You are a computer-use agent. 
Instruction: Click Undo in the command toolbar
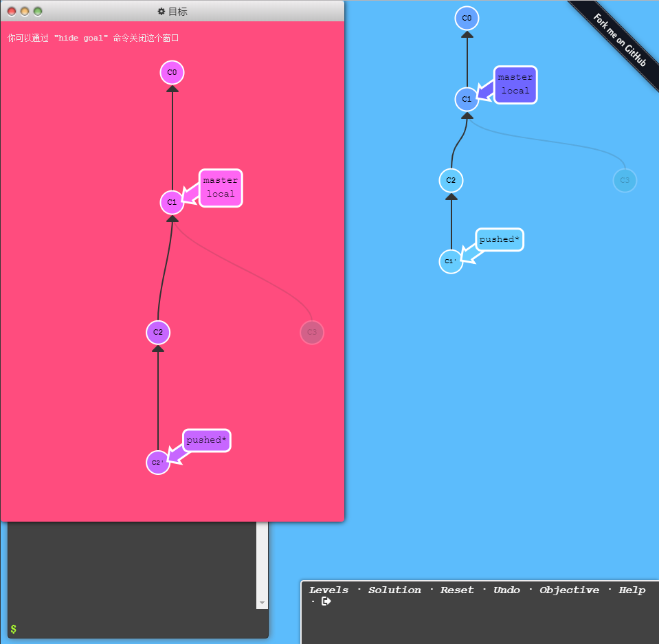point(506,590)
